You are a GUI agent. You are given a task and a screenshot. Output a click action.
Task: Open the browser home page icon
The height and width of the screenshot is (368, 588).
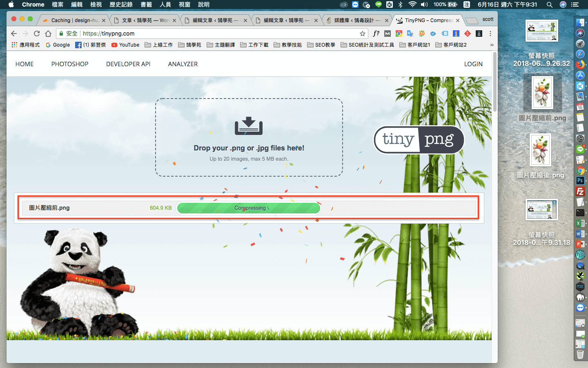(x=48, y=34)
